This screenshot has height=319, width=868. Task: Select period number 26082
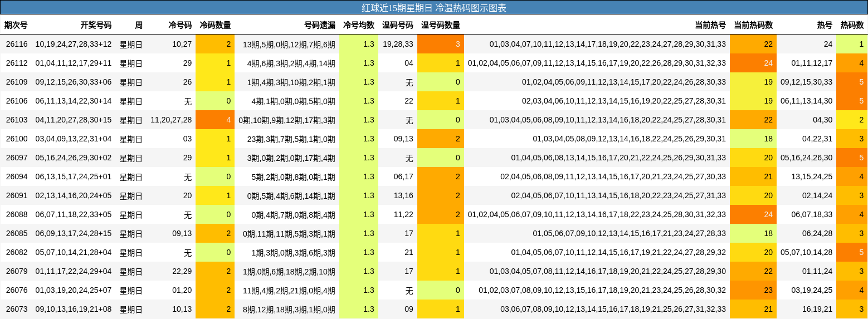(x=17, y=252)
